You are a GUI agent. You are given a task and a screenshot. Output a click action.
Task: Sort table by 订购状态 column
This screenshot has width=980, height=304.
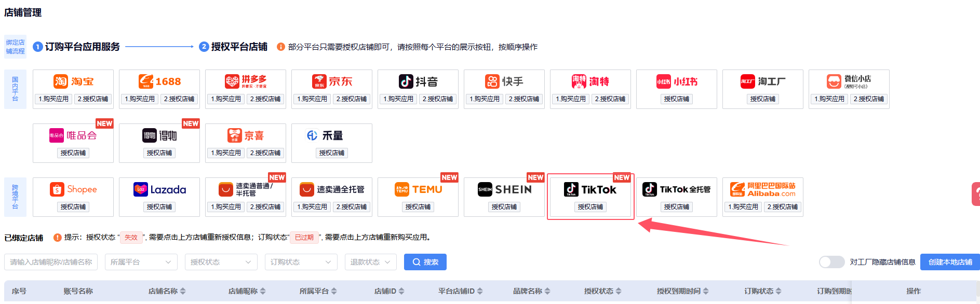pyautogui.click(x=778, y=291)
